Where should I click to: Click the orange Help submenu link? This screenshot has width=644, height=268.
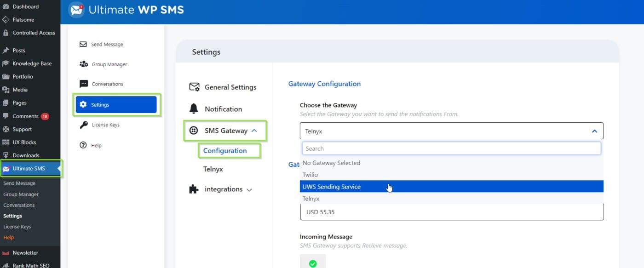(x=9, y=238)
